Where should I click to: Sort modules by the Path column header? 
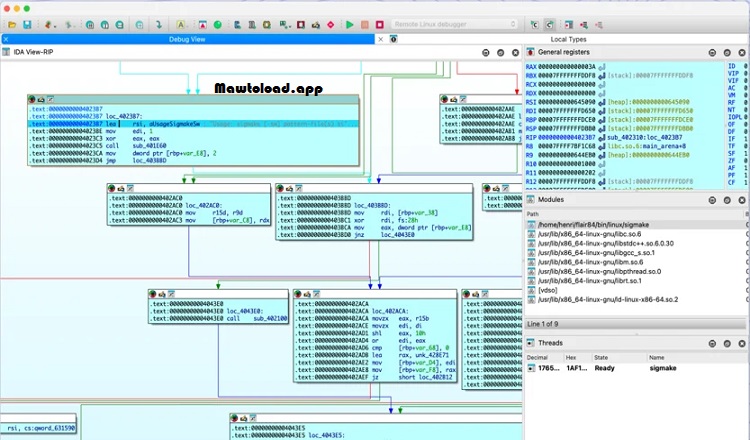[532, 214]
